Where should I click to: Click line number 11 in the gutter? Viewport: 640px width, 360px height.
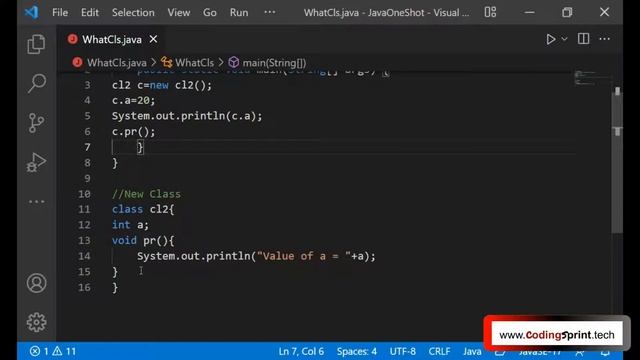pos(84,209)
